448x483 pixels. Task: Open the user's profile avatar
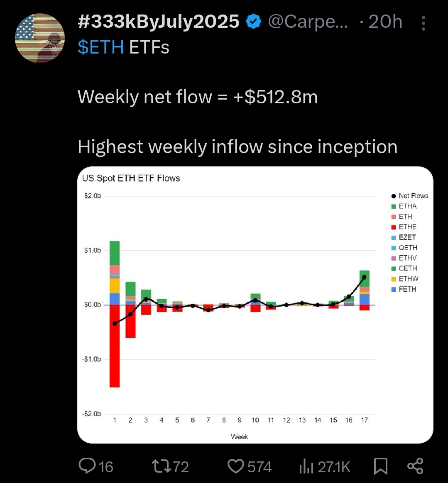coord(40,38)
